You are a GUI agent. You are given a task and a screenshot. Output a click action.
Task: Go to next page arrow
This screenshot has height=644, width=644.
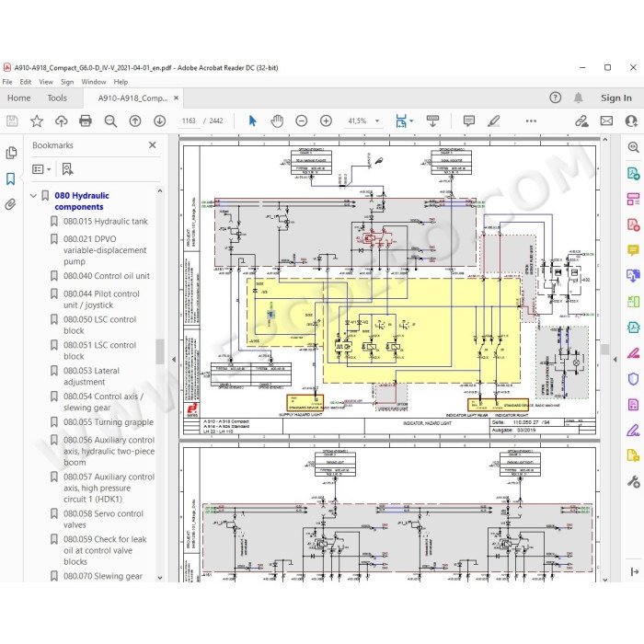[x=160, y=121]
